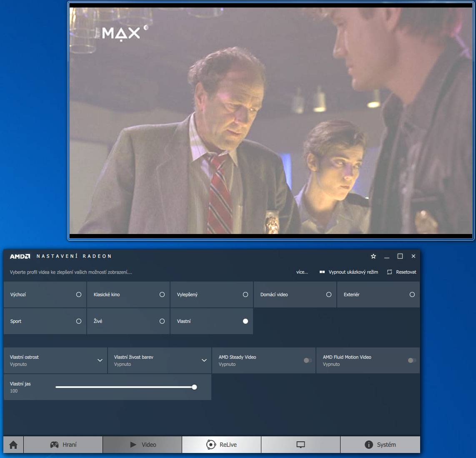476x458 pixels.
Task: Switch to the Hraní tab
Action: click(x=63, y=445)
